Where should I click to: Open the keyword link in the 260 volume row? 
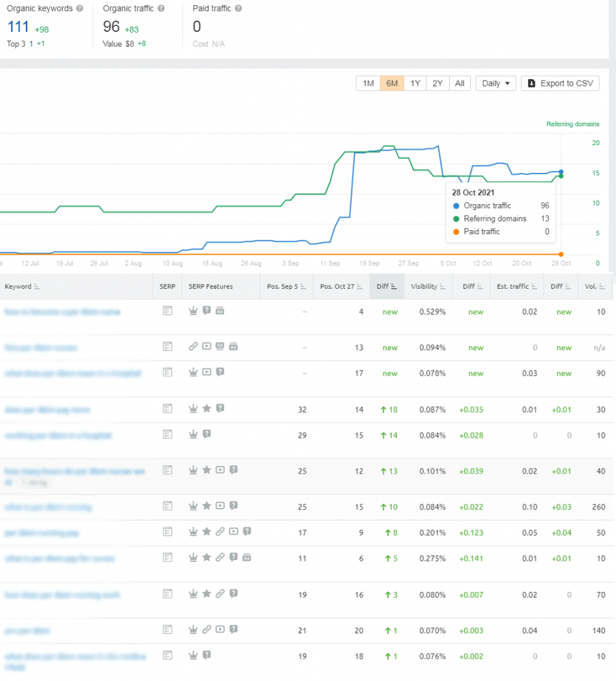click(x=48, y=507)
